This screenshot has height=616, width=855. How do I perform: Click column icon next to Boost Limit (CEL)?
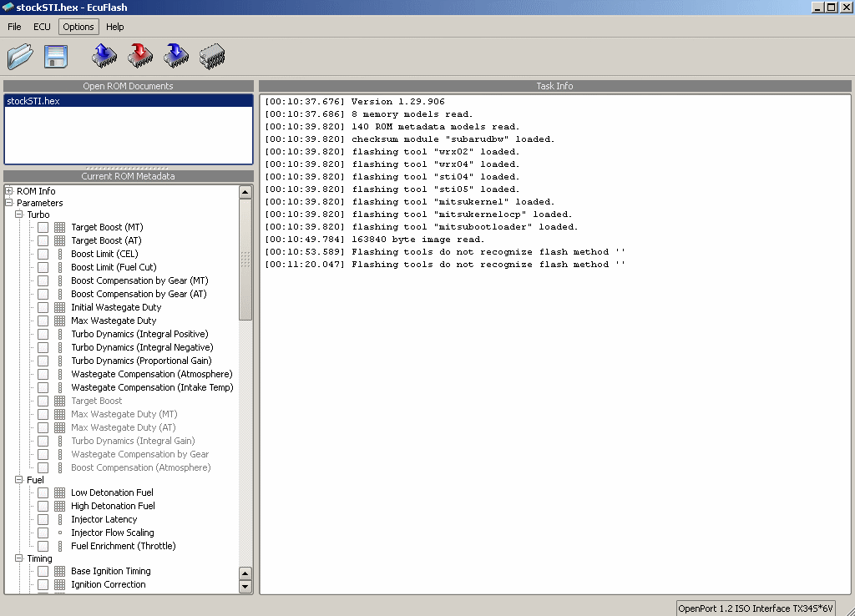(60, 254)
